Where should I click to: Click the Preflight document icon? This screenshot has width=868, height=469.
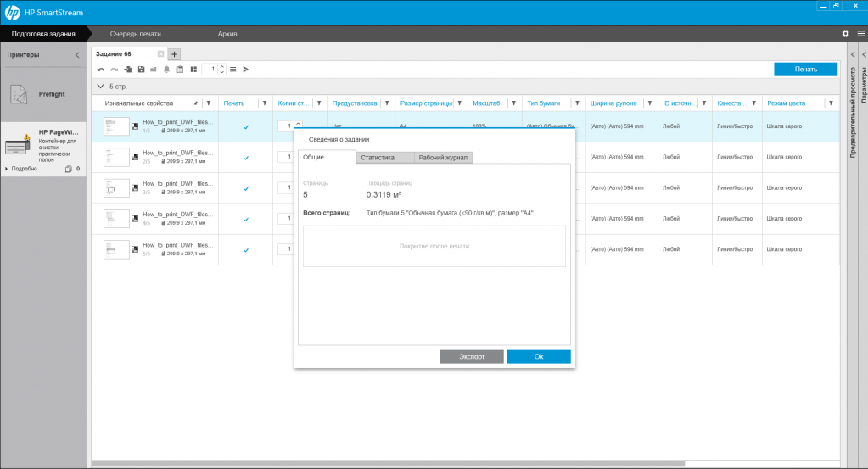(19, 95)
